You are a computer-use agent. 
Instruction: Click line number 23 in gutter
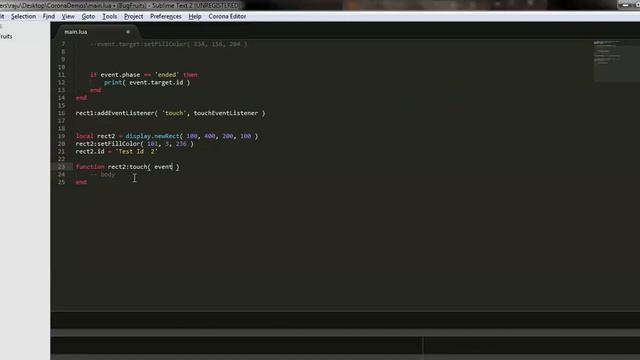[x=61, y=167]
